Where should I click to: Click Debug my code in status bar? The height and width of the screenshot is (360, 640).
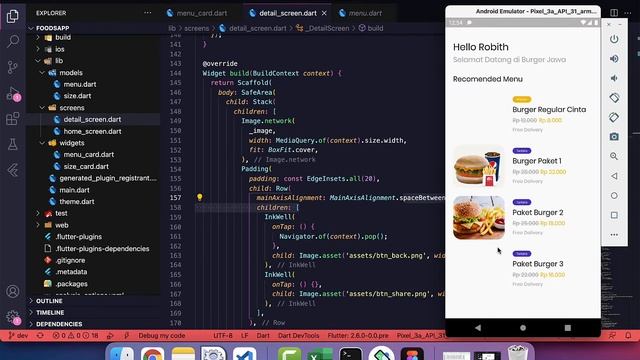pyautogui.click(x=162, y=336)
